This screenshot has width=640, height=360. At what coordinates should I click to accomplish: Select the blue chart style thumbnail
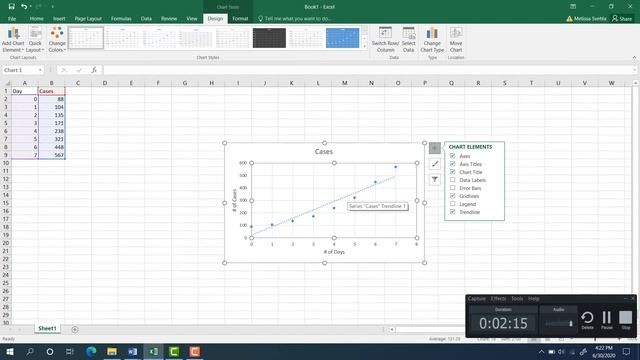[x=342, y=38]
